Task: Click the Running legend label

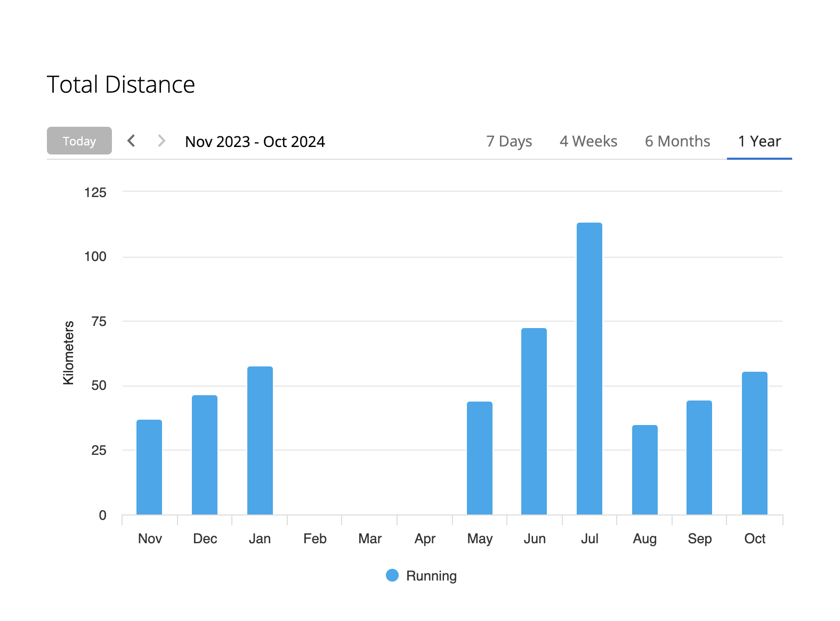Action: (431, 576)
